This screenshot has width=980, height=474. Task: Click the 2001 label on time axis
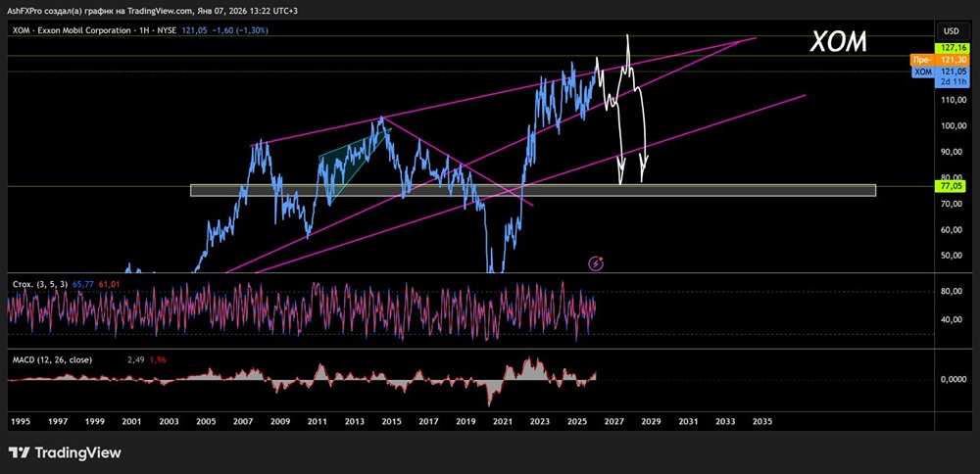click(x=131, y=421)
